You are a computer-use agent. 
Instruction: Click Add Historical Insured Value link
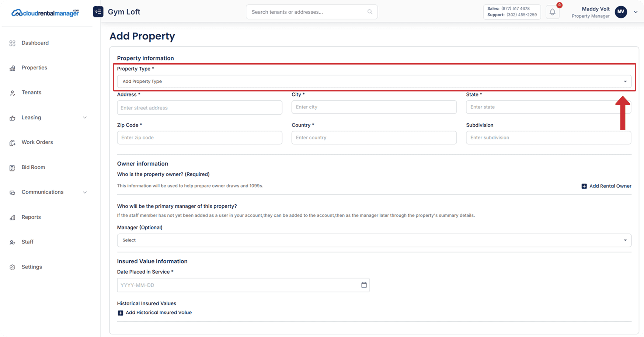click(159, 312)
